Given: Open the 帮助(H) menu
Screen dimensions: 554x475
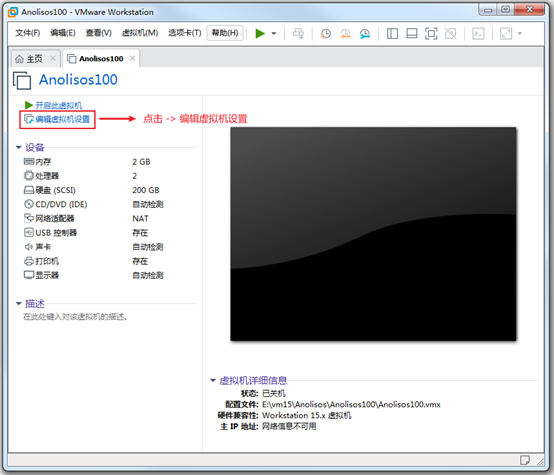Looking at the screenshot, I should click(225, 33).
